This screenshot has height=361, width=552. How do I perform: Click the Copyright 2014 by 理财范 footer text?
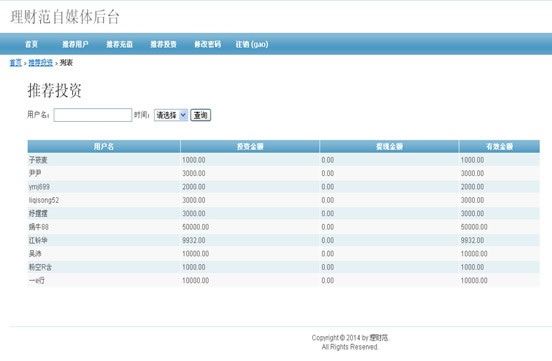(350, 338)
